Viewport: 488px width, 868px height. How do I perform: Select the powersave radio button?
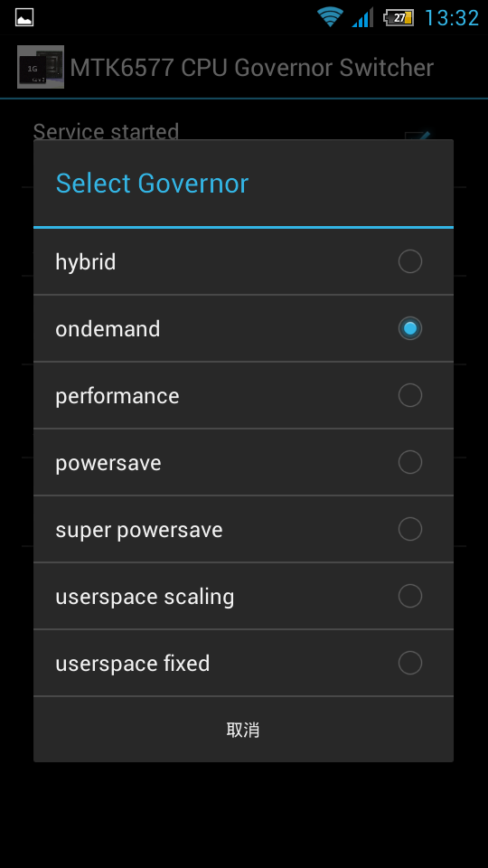pos(410,462)
